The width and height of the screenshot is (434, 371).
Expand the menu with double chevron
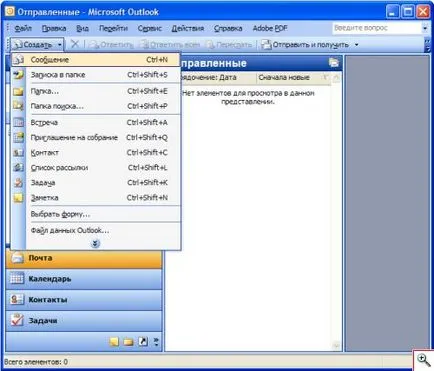tap(95, 244)
